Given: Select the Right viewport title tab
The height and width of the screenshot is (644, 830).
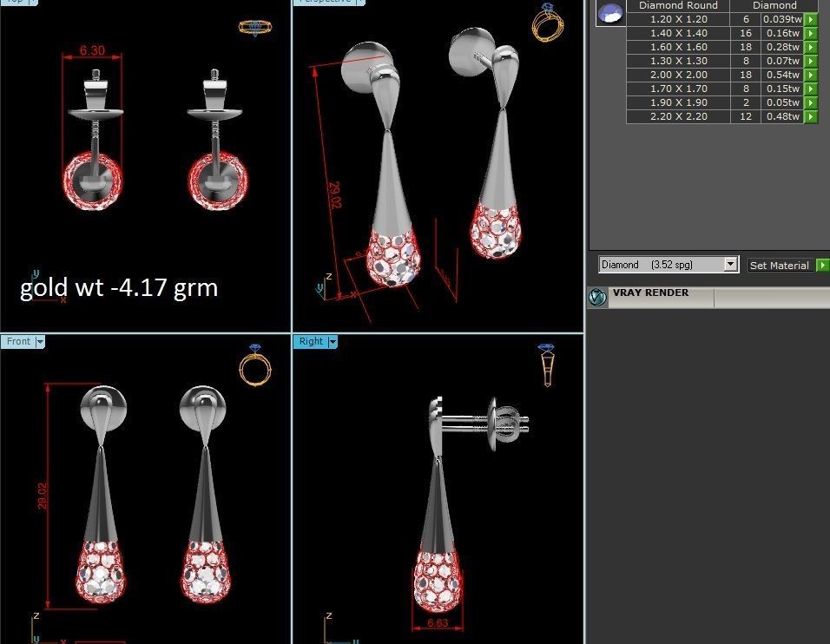Looking at the screenshot, I should [311, 341].
